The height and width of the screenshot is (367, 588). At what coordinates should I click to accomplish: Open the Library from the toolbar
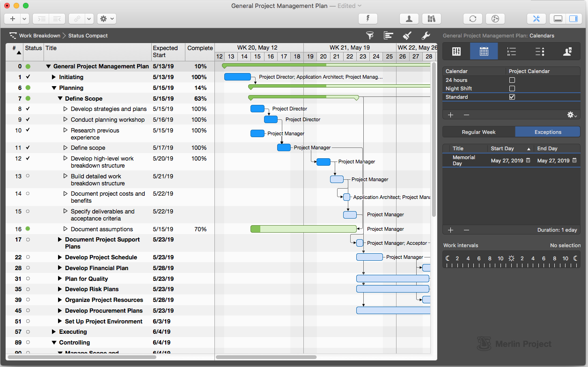point(431,19)
